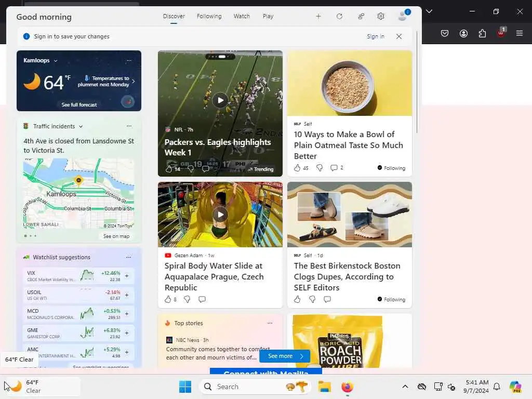Open comments on the oatmeal article
The image size is (532, 399).
point(334,168)
